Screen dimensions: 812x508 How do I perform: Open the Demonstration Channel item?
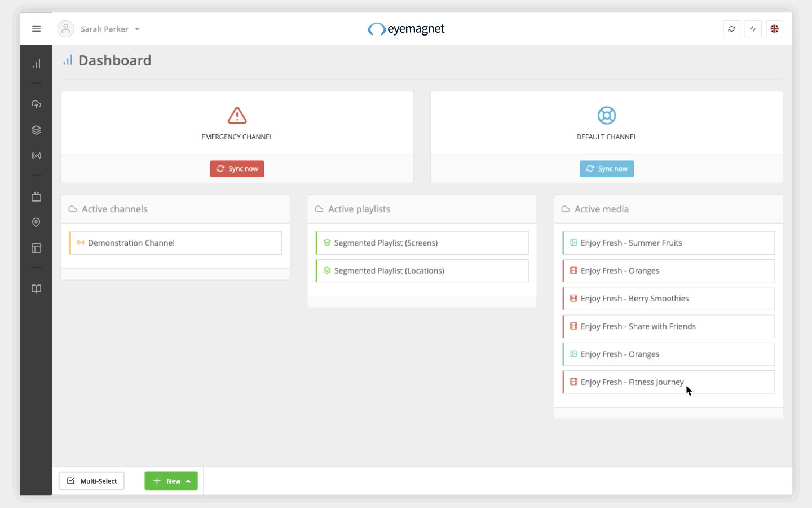click(175, 243)
